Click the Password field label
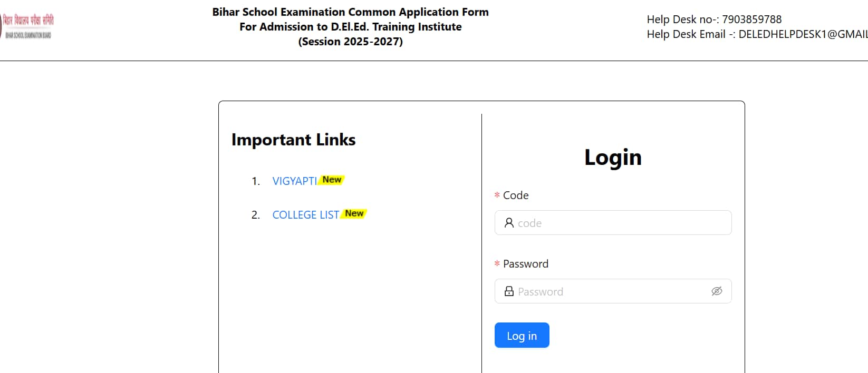 pos(525,264)
